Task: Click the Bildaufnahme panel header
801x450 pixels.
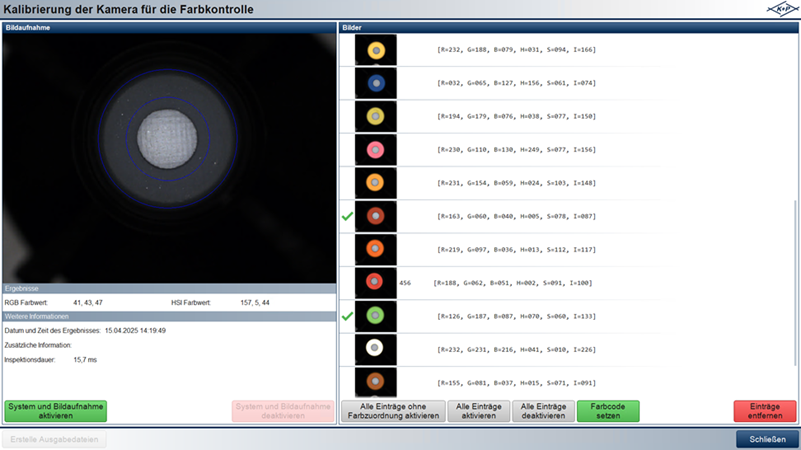Action: (169, 28)
